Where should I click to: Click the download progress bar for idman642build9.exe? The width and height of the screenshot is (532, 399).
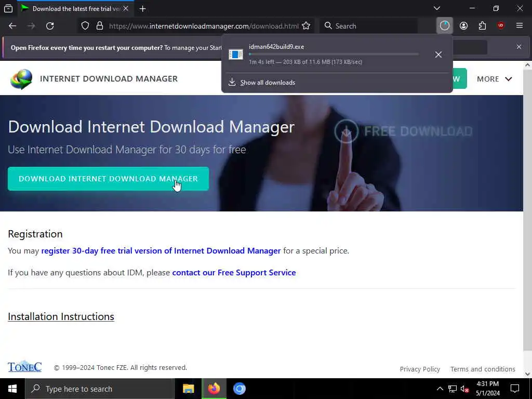(334, 54)
